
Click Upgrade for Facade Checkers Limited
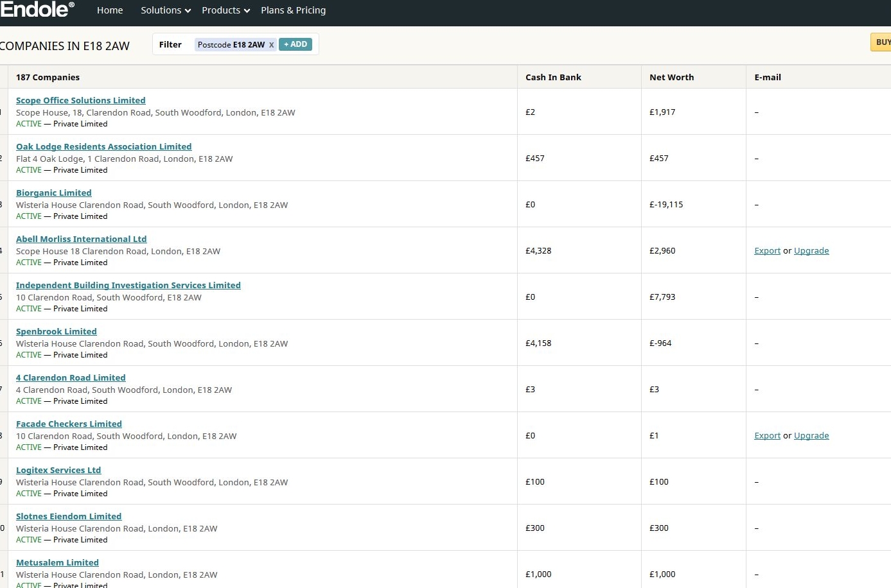click(811, 436)
